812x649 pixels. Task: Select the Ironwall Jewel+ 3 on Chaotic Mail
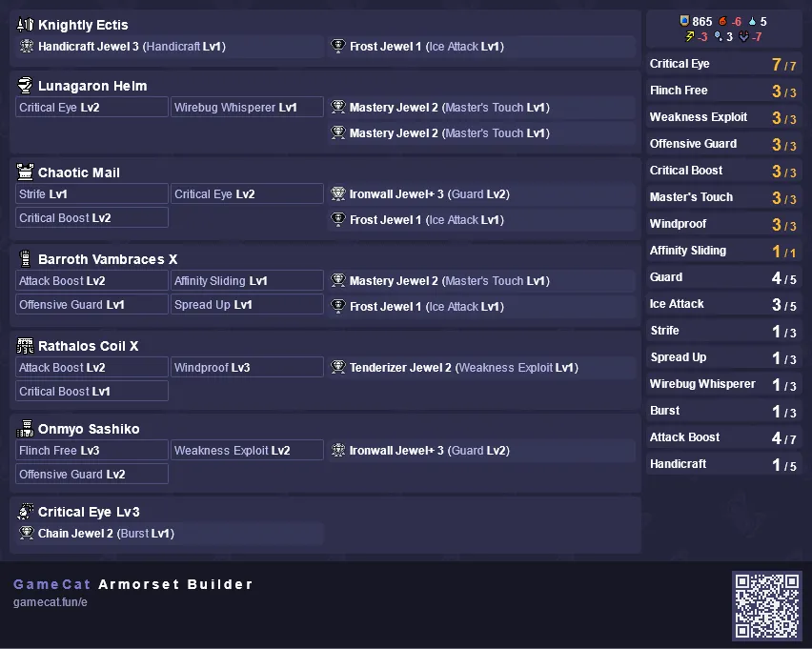[481, 193]
